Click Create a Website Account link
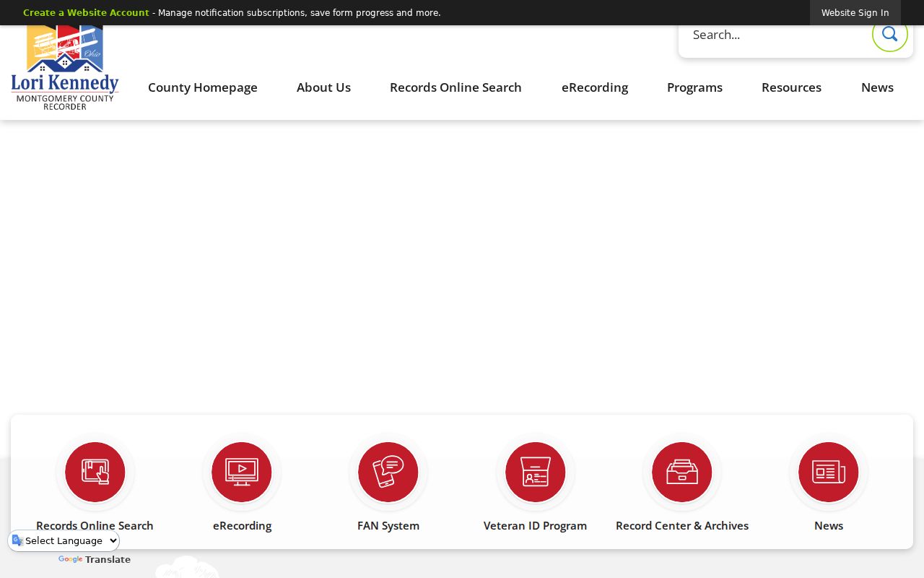Viewport: 924px width, 578px height. pyautogui.click(x=86, y=13)
